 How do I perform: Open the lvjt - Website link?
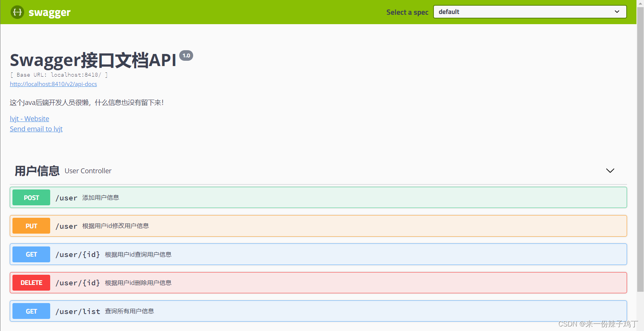29,119
